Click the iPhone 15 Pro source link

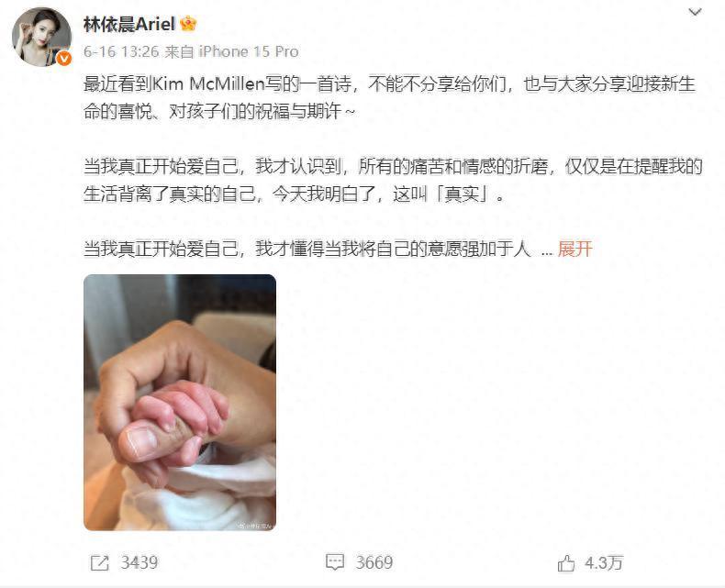click(x=249, y=51)
